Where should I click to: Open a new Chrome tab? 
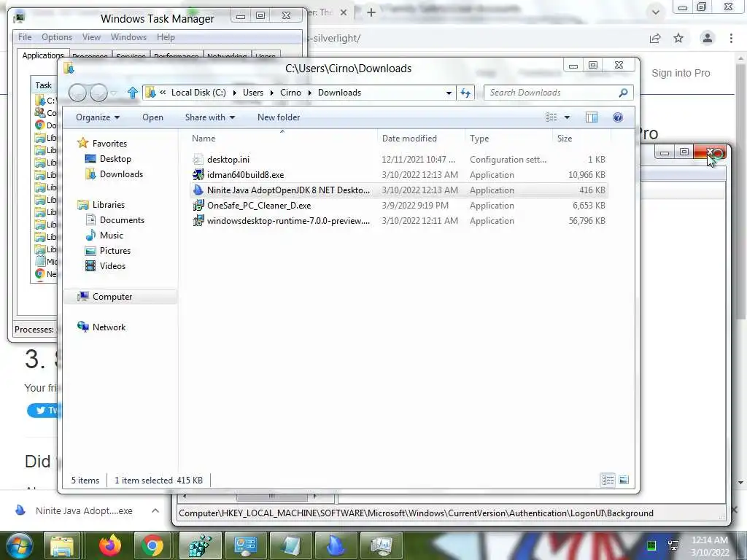click(371, 12)
